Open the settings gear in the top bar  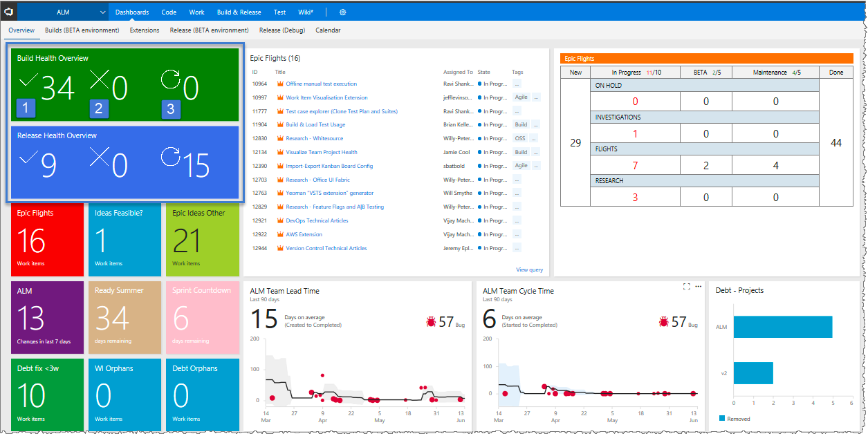tap(342, 12)
